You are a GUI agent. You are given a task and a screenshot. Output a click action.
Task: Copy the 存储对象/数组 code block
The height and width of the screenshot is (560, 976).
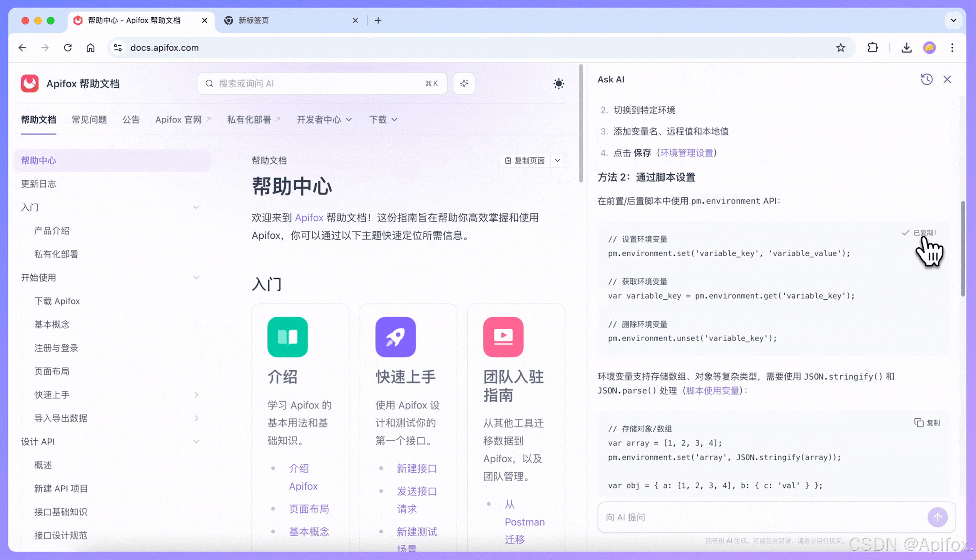tap(927, 423)
